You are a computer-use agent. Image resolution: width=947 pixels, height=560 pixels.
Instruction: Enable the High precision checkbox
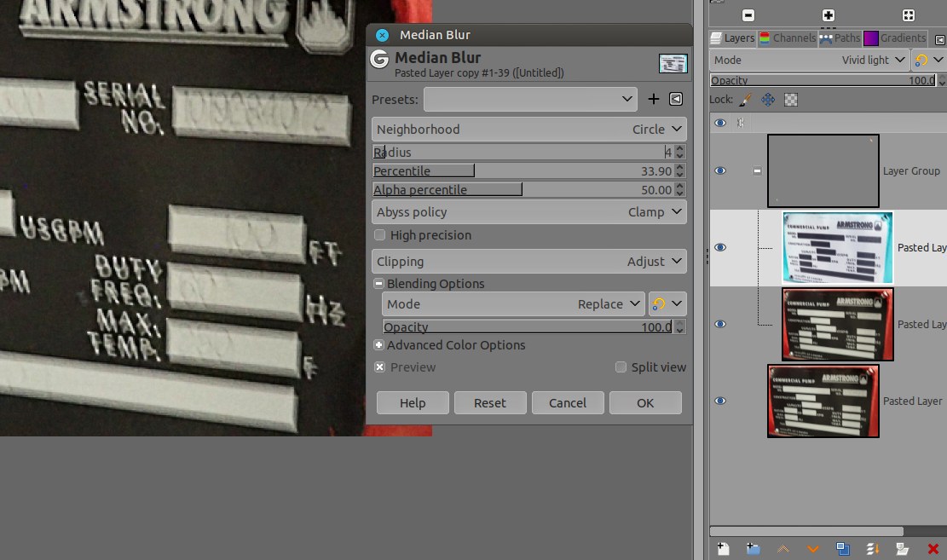379,235
